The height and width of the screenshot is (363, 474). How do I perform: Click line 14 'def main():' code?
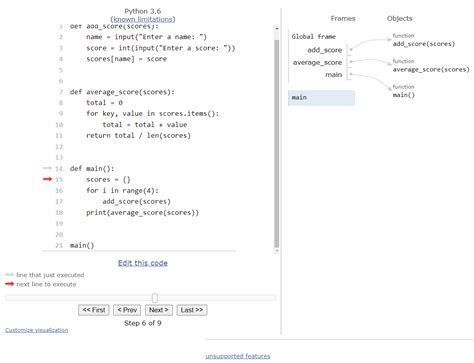92,169
